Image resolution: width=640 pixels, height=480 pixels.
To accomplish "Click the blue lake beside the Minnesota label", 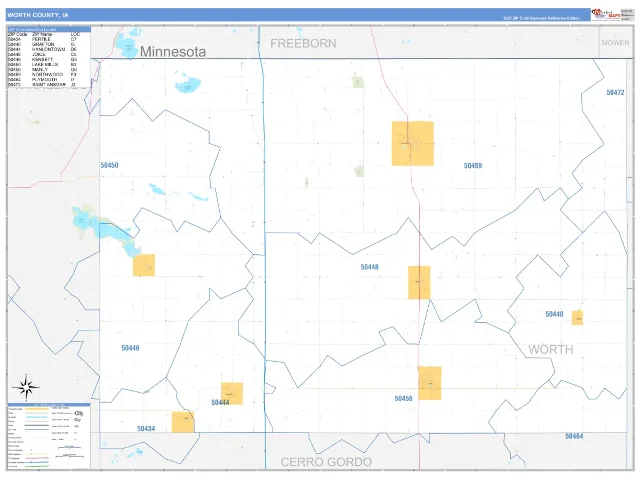I will click(x=127, y=45).
